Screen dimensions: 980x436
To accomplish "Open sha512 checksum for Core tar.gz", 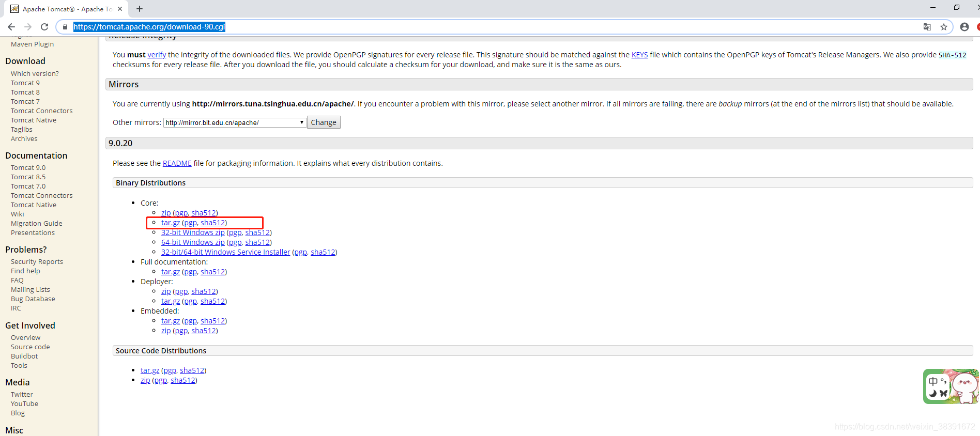I will (212, 223).
